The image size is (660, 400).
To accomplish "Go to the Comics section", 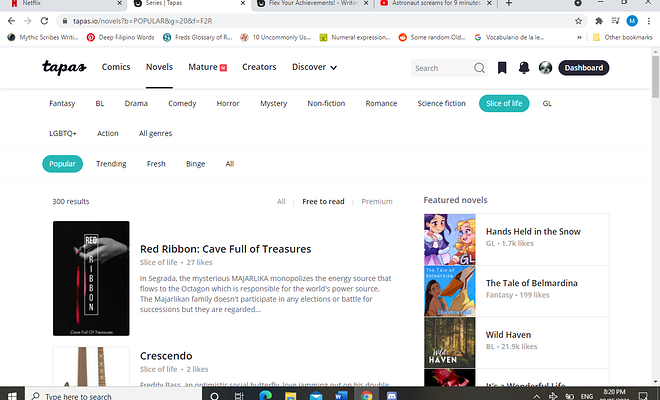I will coord(116,68).
